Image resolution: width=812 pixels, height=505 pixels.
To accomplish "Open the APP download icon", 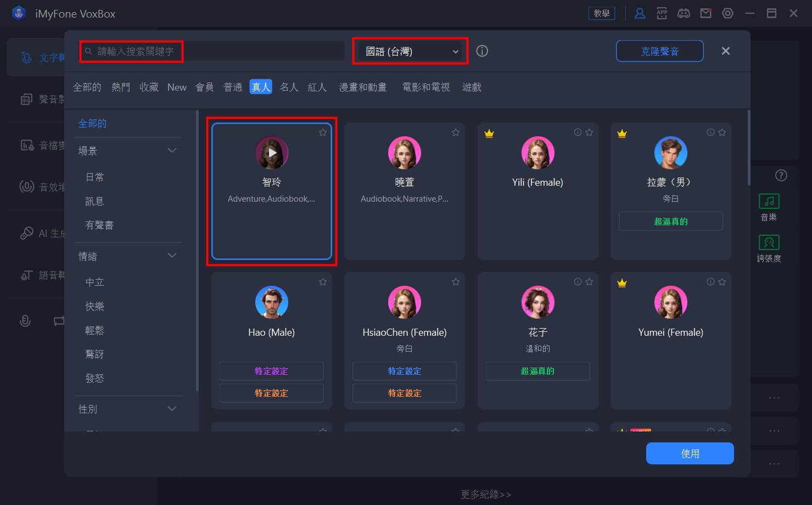I will (x=662, y=13).
